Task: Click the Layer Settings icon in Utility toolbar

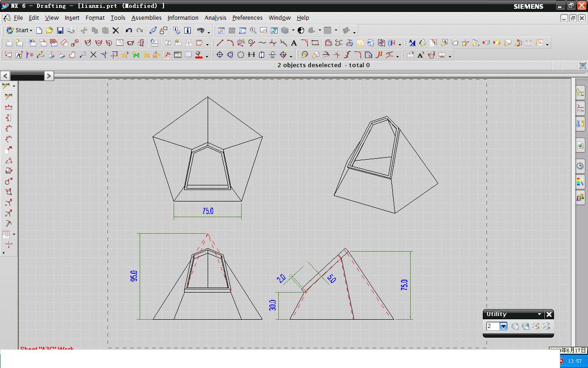Action: (515, 326)
